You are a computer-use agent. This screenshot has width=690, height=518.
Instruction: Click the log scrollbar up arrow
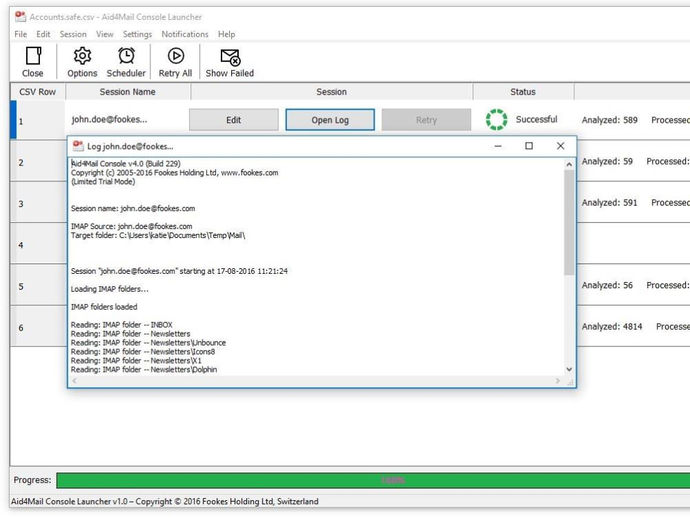(x=569, y=164)
